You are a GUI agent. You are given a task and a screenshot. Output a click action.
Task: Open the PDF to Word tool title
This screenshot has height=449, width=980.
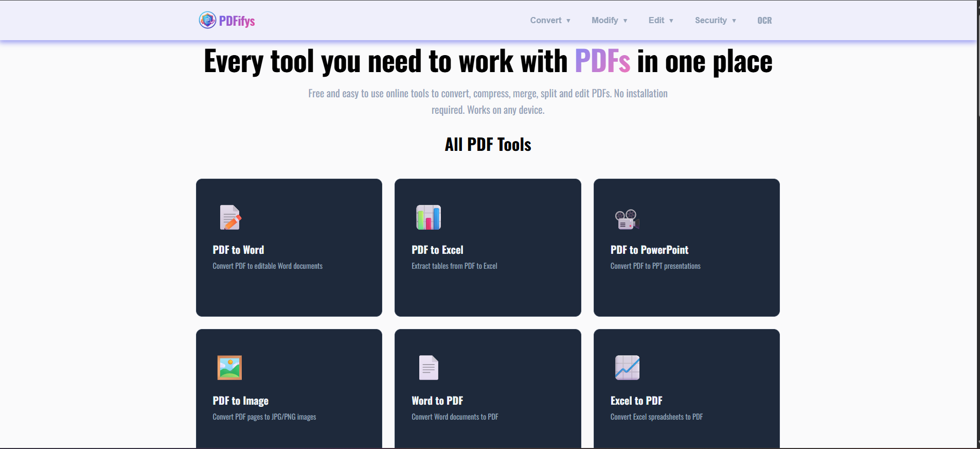[x=238, y=250]
